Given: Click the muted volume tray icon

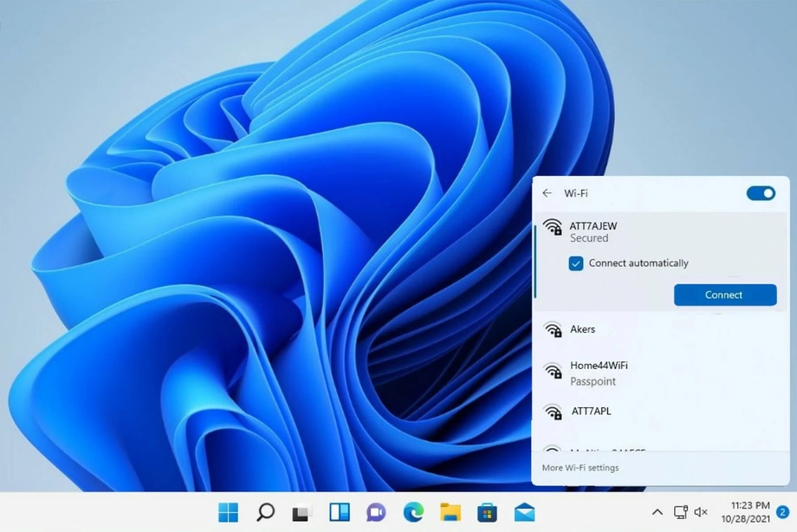Looking at the screenshot, I should tap(701, 512).
